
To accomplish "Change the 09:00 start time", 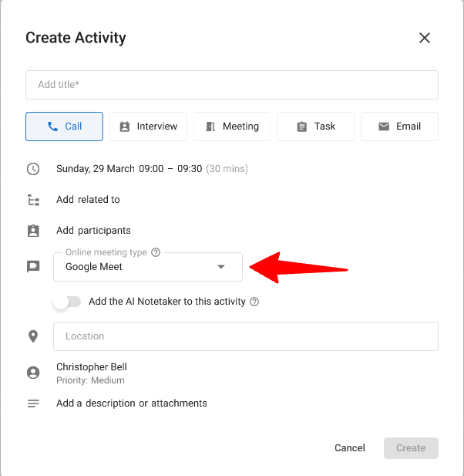I will pos(151,168).
